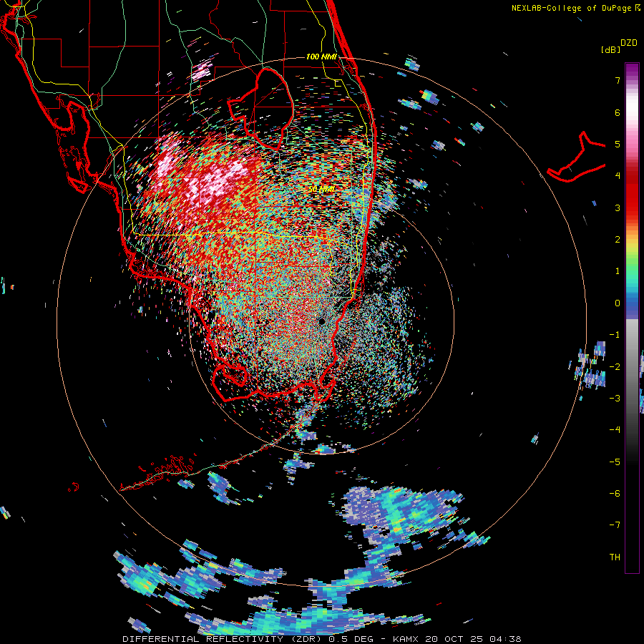Pick the 2 dB scale label
This screenshot has height=644, width=644.
[618, 240]
